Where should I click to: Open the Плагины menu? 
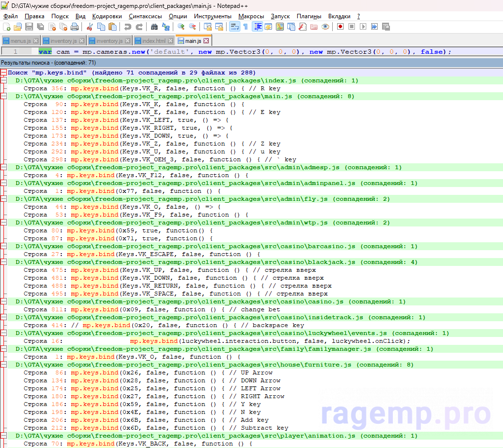[309, 16]
